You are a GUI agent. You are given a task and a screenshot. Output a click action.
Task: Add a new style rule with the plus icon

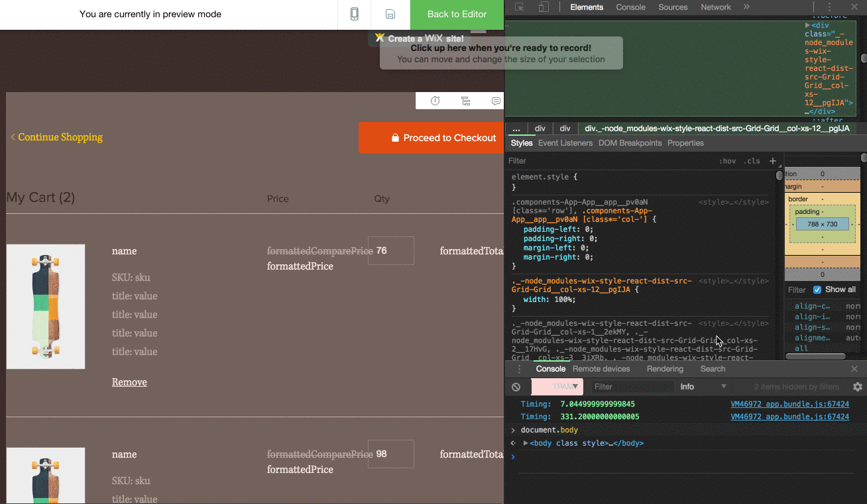click(773, 161)
